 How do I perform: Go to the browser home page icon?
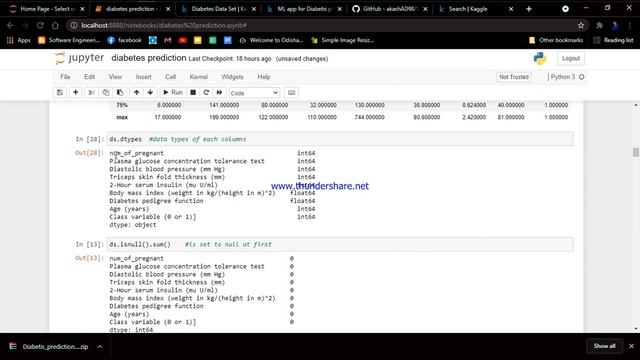pyautogui.click(x=55, y=25)
